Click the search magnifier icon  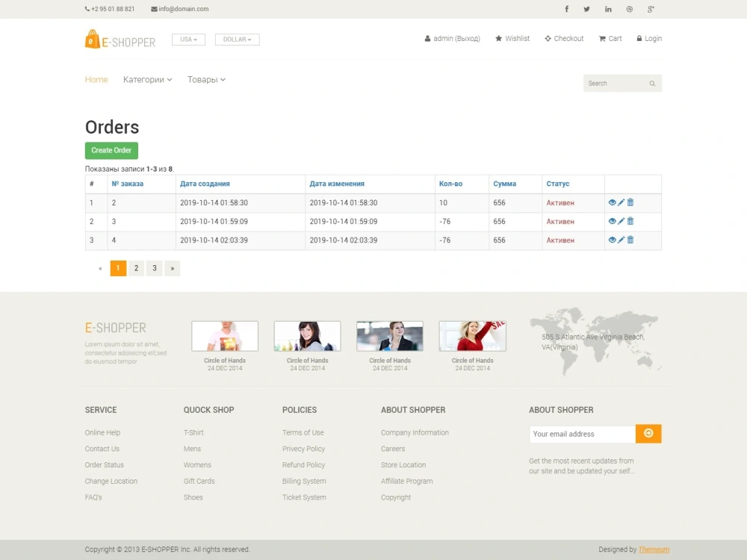pyautogui.click(x=652, y=83)
